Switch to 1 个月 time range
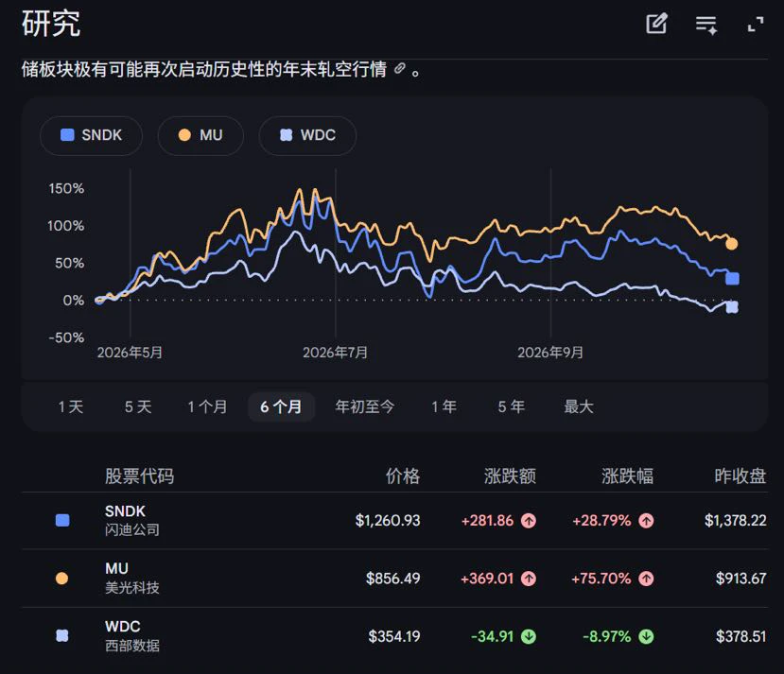This screenshot has height=674, width=784. [x=207, y=406]
